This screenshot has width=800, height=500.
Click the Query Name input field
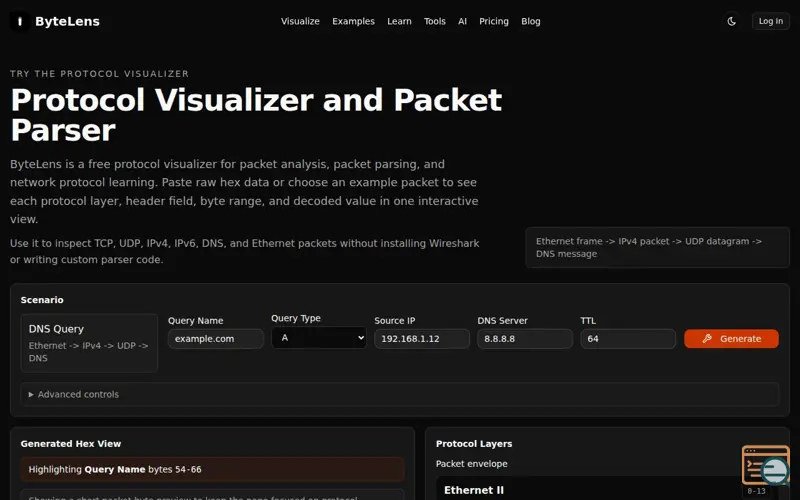pyautogui.click(x=216, y=339)
